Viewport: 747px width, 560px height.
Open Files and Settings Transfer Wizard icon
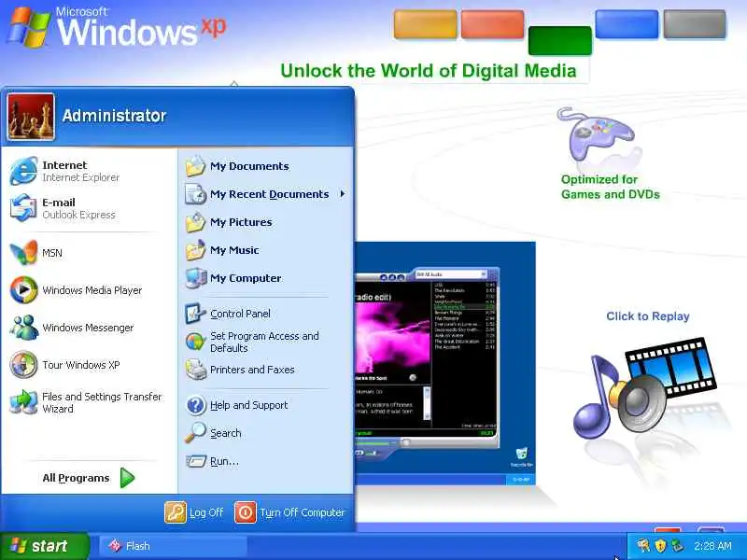click(x=23, y=402)
